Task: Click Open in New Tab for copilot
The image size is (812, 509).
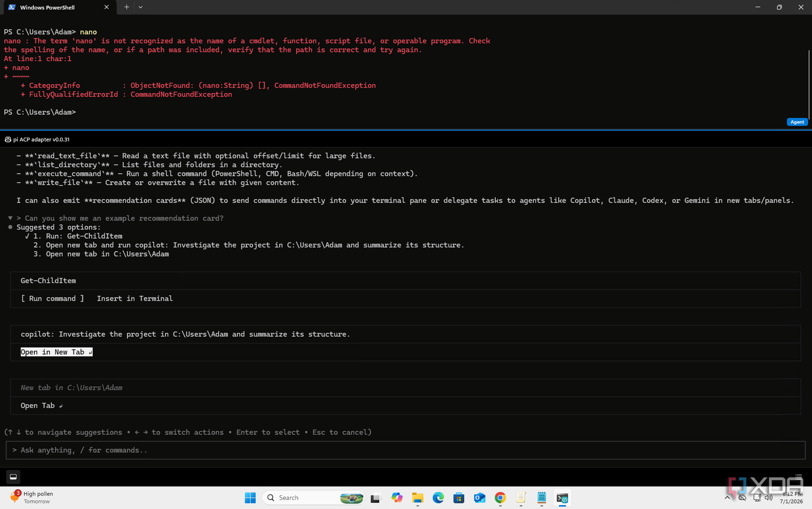Action: pyautogui.click(x=57, y=352)
